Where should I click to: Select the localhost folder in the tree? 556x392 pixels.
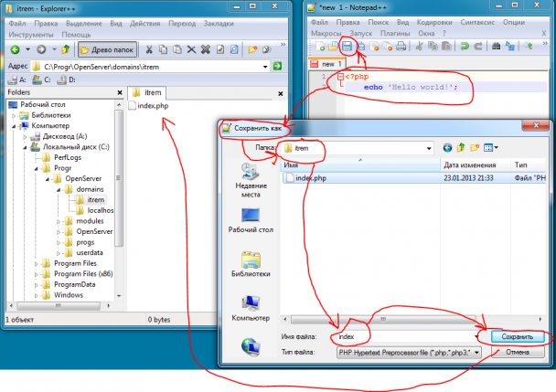point(94,210)
